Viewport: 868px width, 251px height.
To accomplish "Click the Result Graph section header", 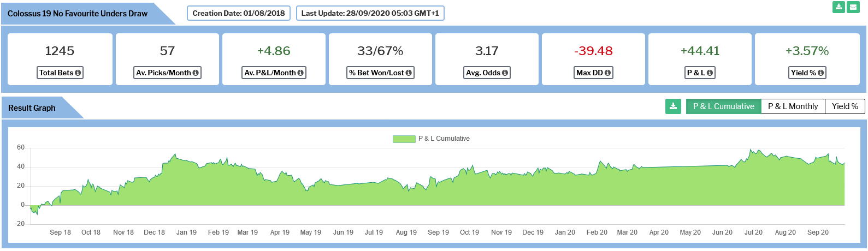I will point(32,108).
